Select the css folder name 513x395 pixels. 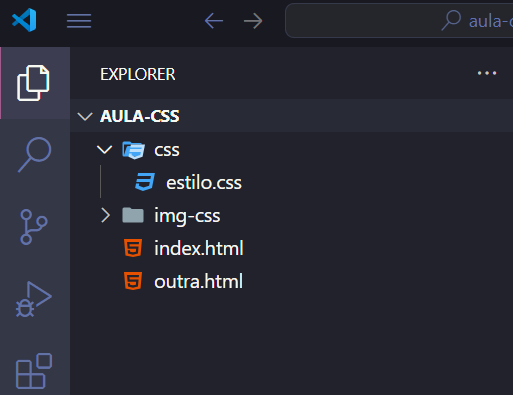click(x=167, y=150)
